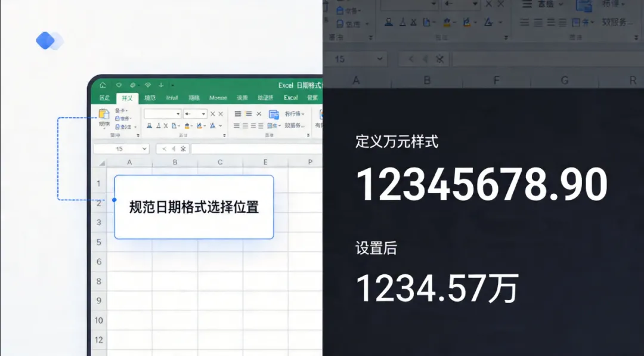Click the triangle icon in the dimmed ribbon
Screen dimensions: 644x356
tap(488, 22)
